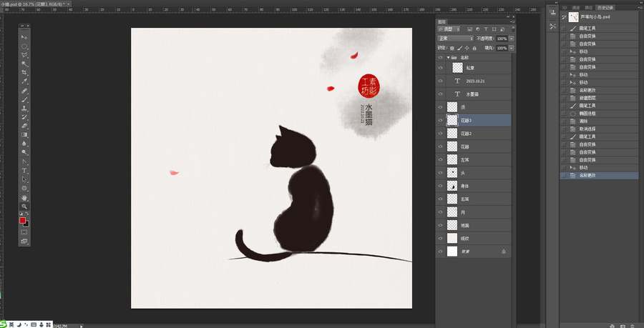Open the History panel flyout menu
The width and height of the screenshot is (644, 328).
coord(641,8)
